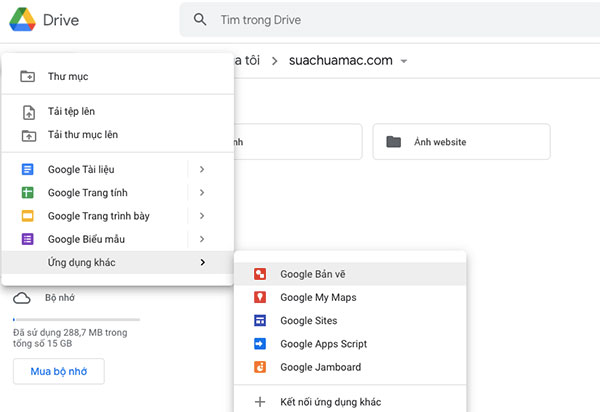
Task: Choose Tải thư mục lên option
Action: tap(117, 135)
